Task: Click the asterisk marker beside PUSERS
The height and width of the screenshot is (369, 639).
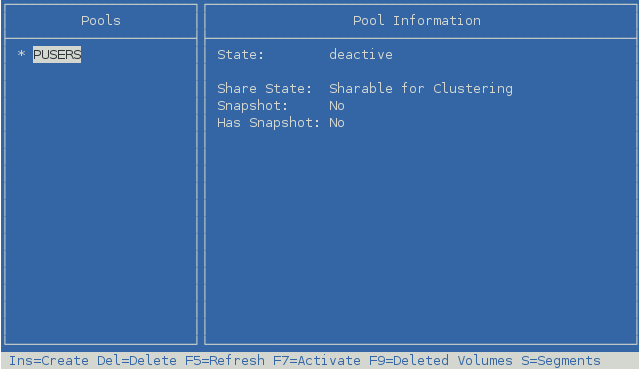Action: [21, 54]
